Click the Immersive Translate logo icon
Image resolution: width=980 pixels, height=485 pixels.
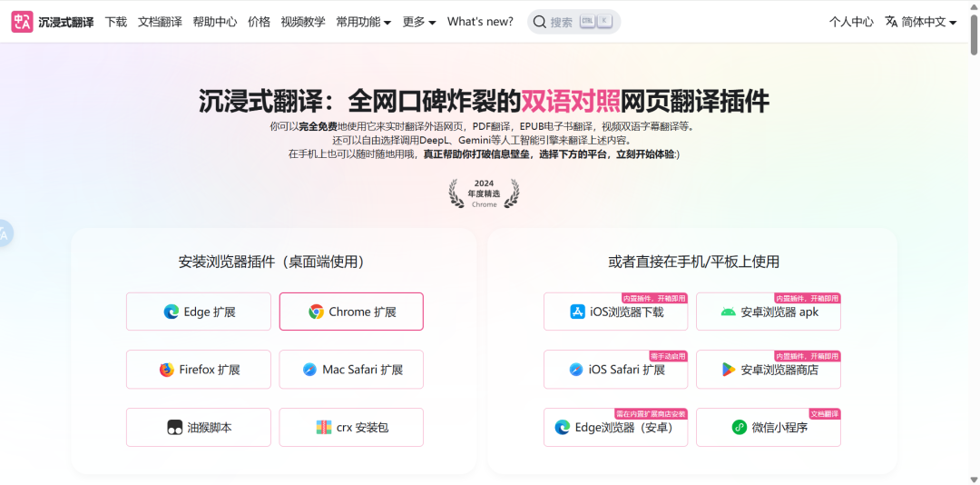(22, 22)
